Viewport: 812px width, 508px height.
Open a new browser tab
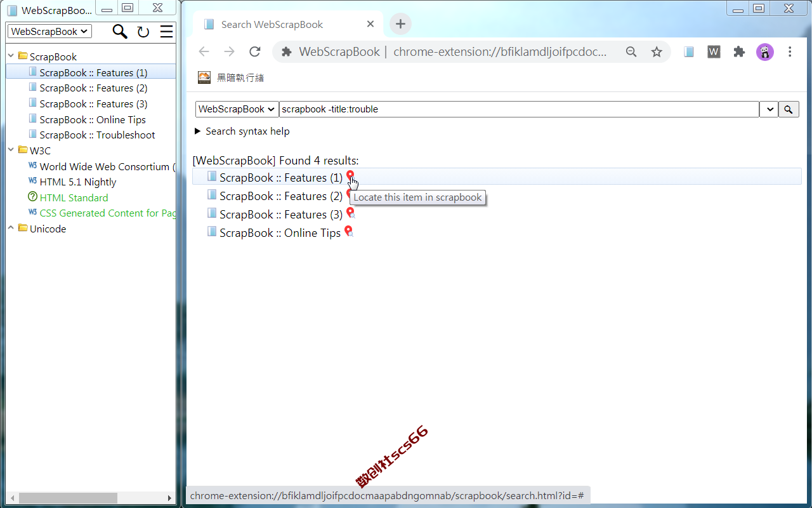(400, 24)
